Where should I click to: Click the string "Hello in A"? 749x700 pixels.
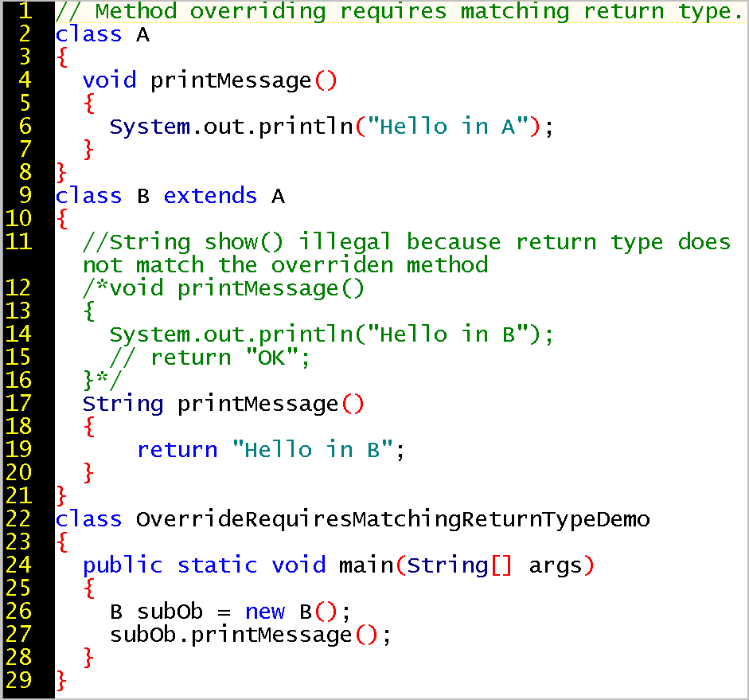point(447,127)
